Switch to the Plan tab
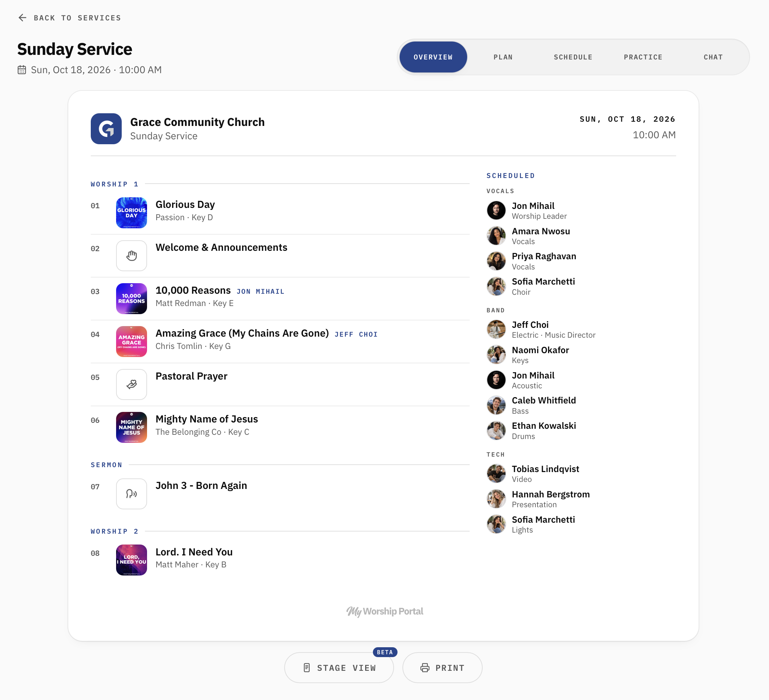Image resolution: width=769 pixels, height=700 pixels. click(x=503, y=57)
